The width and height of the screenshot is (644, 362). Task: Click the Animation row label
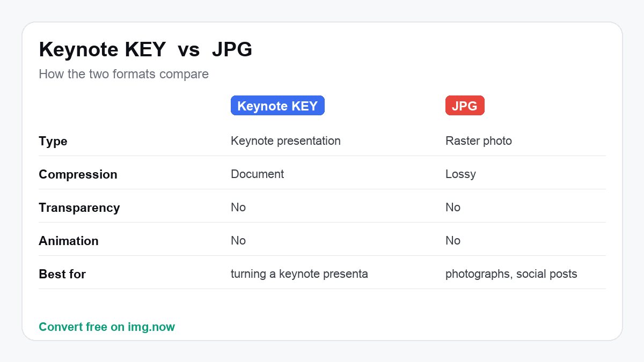click(x=69, y=241)
